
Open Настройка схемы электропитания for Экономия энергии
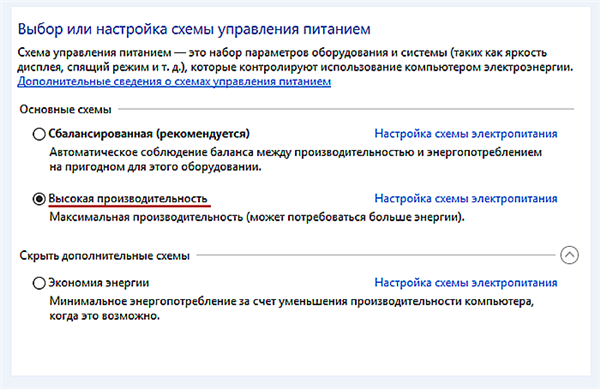click(x=466, y=282)
